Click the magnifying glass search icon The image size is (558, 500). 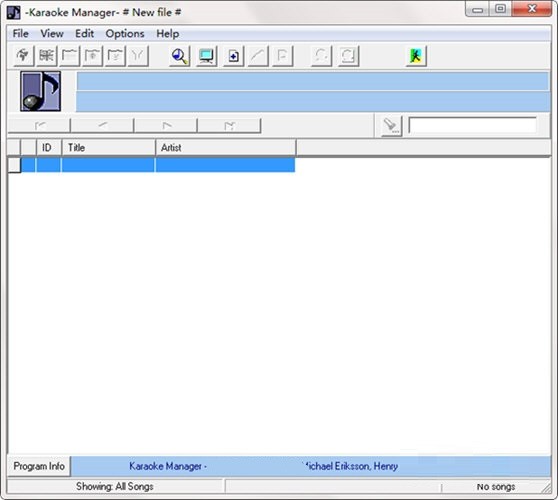pos(180,56)
